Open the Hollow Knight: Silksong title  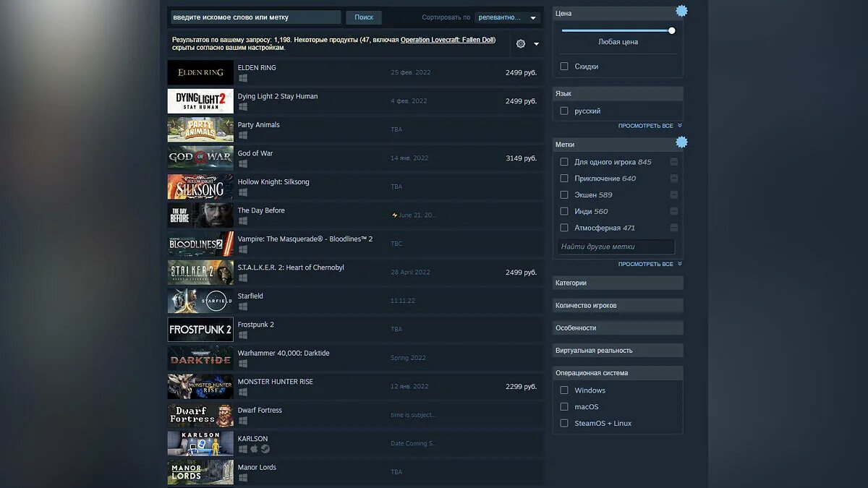tap(273, 182)
